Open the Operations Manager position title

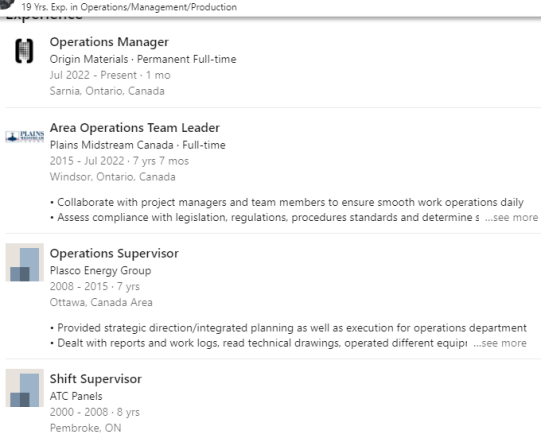(x=109, y=42)
